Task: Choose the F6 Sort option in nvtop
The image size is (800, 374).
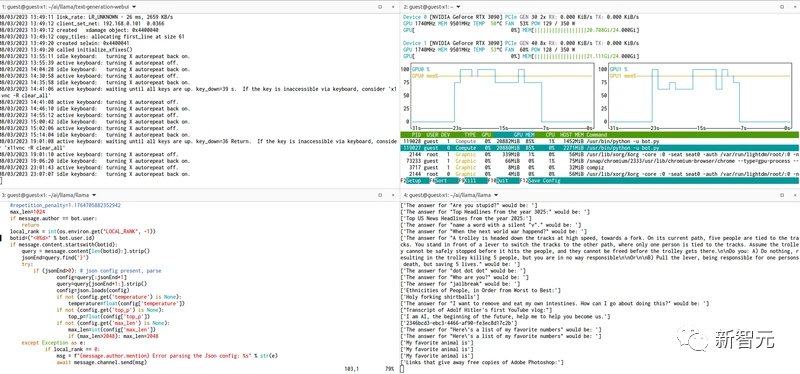Action: [x=443, y=181]
